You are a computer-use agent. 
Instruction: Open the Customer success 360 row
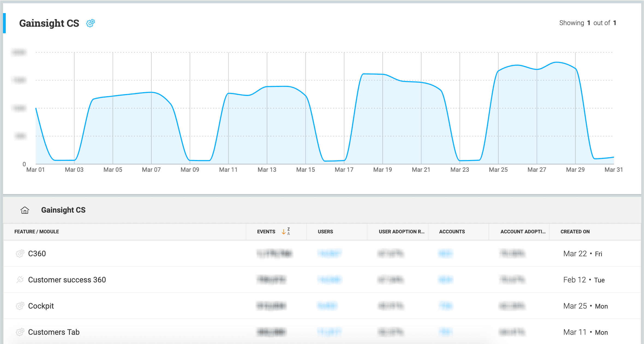(67, 280)
